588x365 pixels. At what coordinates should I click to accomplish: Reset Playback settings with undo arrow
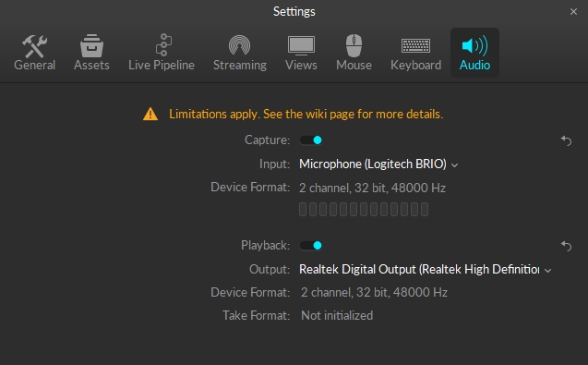click(x=566, y=246)
